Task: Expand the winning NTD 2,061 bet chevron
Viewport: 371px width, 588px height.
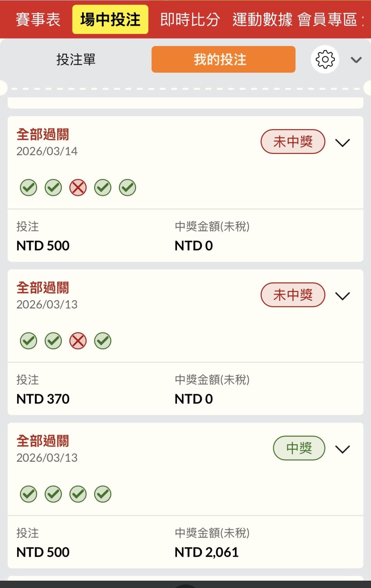Action: click(x=342, y=449)
